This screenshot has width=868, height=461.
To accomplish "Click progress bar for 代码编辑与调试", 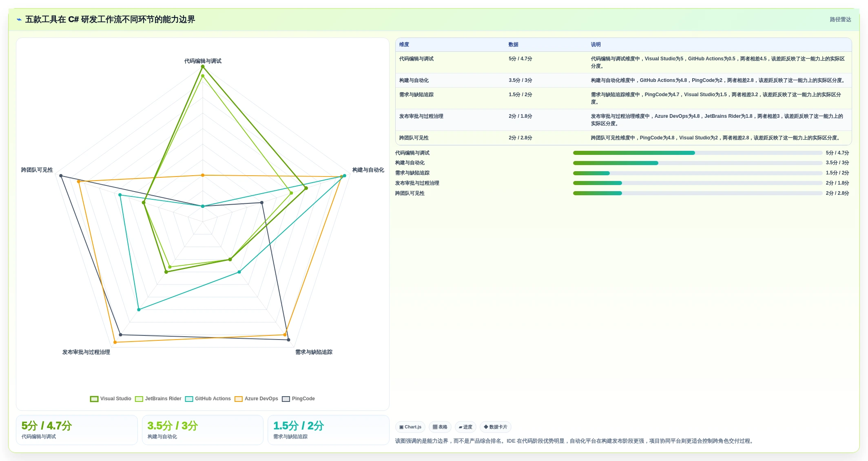I will (697, 153).
